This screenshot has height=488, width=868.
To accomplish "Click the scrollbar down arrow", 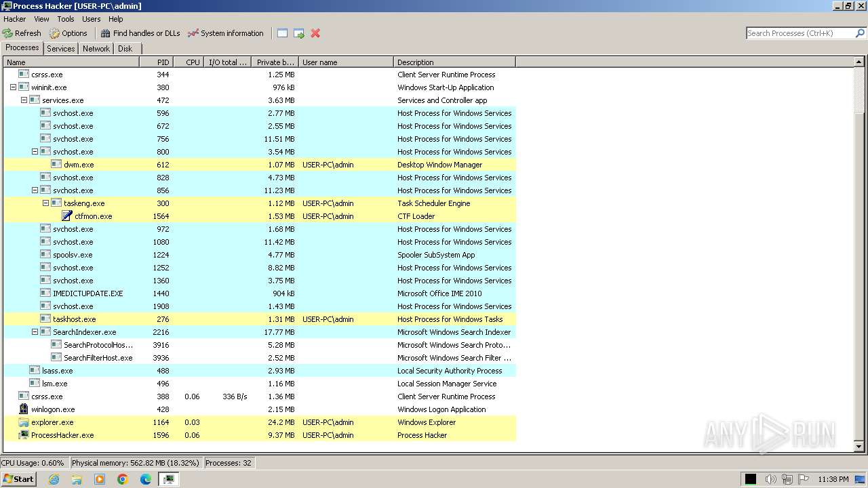I will (x=859, y=447).
